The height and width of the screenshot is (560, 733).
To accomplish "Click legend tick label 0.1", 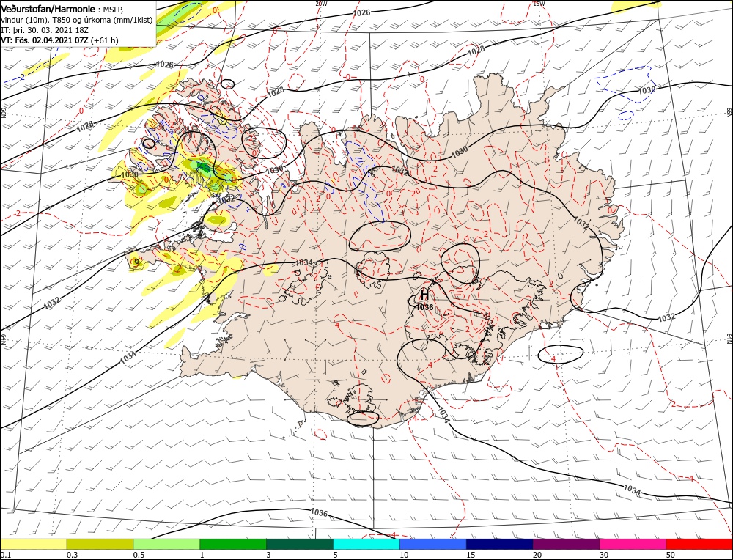I will [5, 554].
